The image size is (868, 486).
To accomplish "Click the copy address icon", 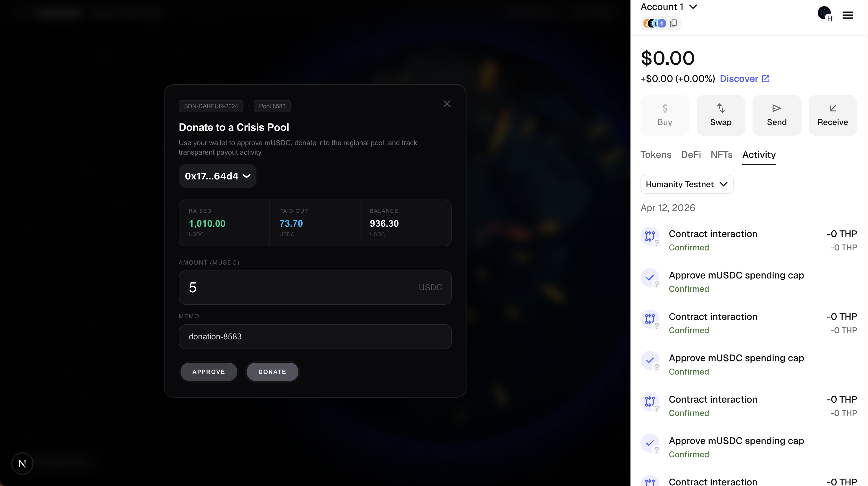I will pos(673,23).
